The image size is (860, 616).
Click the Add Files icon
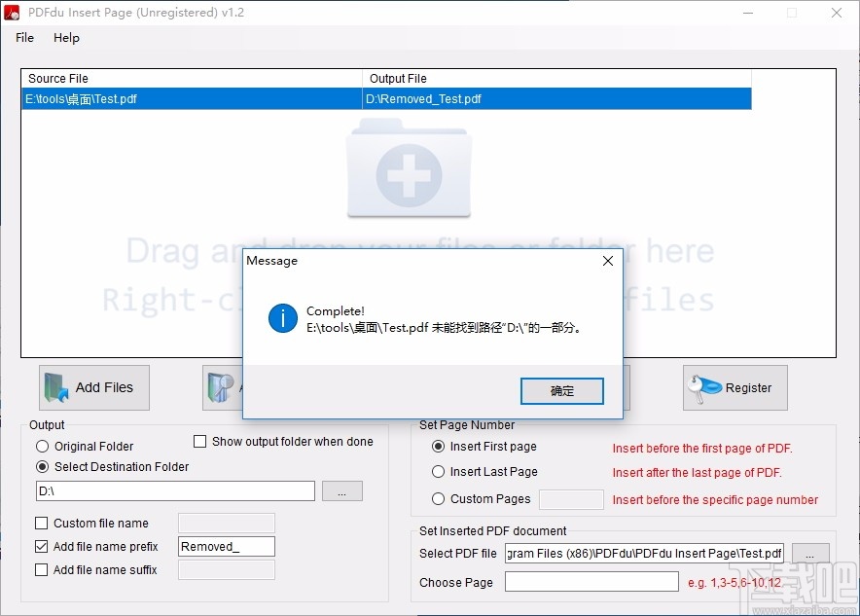(x=58, y=387)
